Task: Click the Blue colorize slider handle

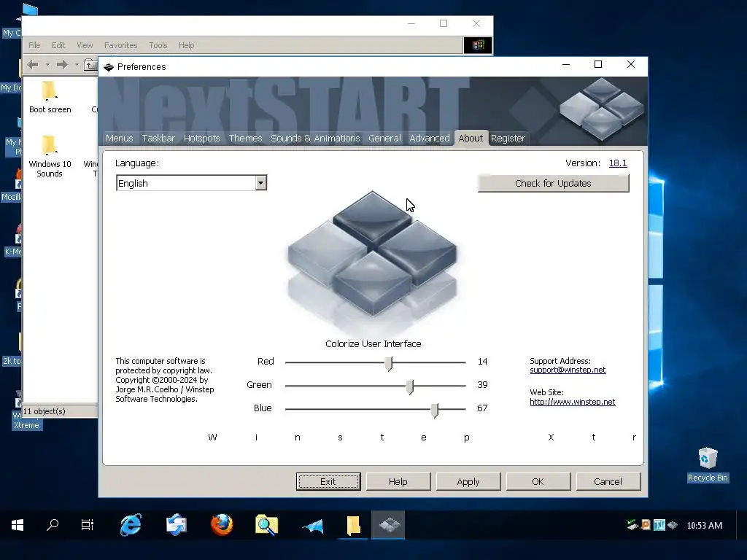Action: click(x=435, y=410)
